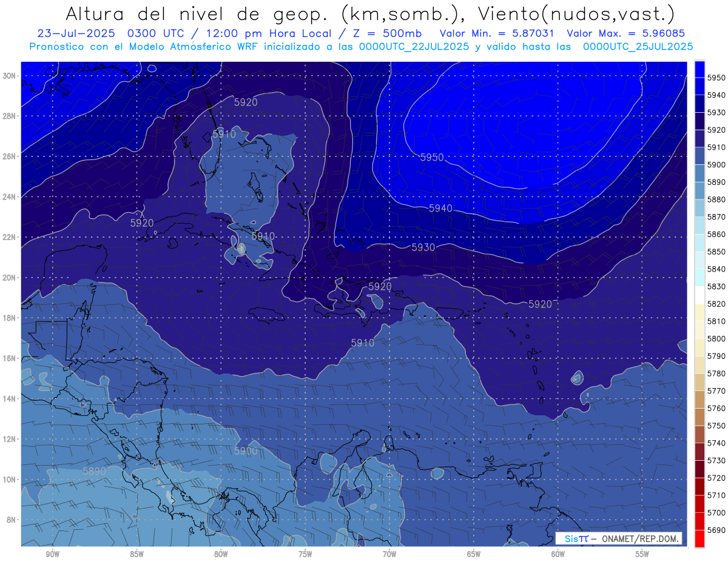Click the '5730' color legend value
Screen dimensions: 728x562
716,460
